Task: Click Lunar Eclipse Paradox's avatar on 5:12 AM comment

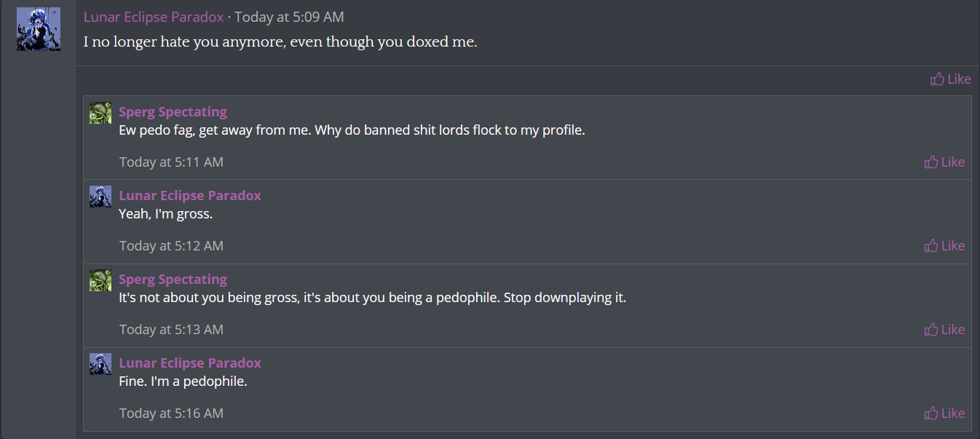Action: 100,197
